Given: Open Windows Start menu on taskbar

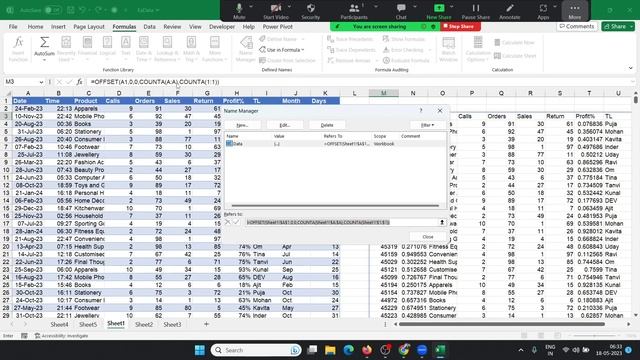Looking at the screenshot, I should pos(200,350).
